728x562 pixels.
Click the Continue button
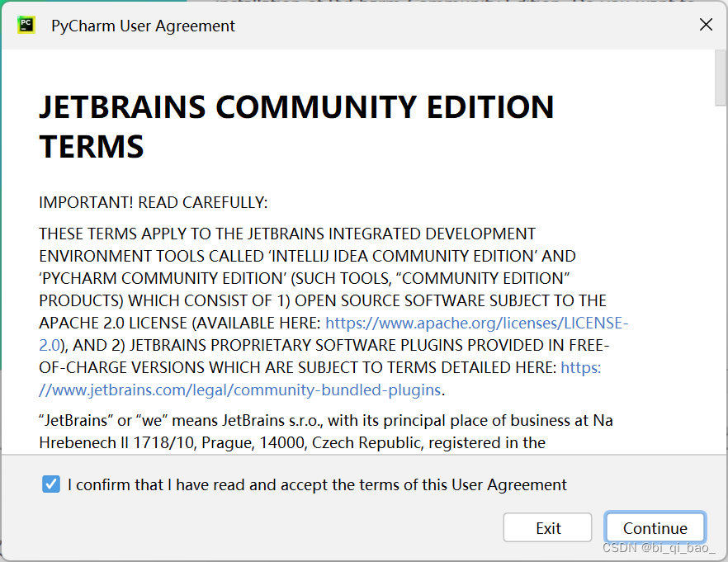coord(655,527)
